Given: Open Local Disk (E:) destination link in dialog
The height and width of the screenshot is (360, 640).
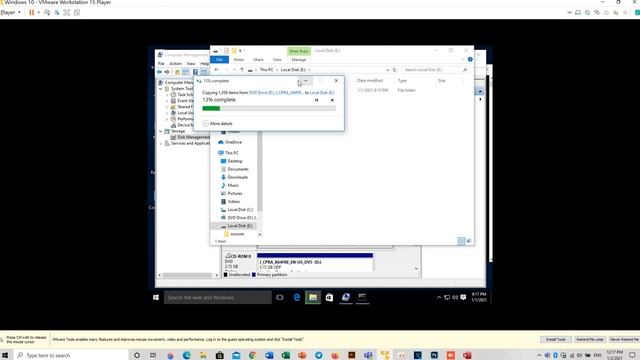Looking at the screenshot, I should pyautogui.click(x=322, y=93).
